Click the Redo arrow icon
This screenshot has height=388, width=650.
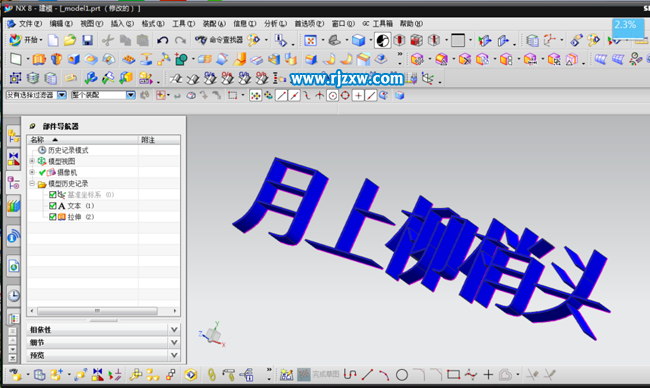180,40
